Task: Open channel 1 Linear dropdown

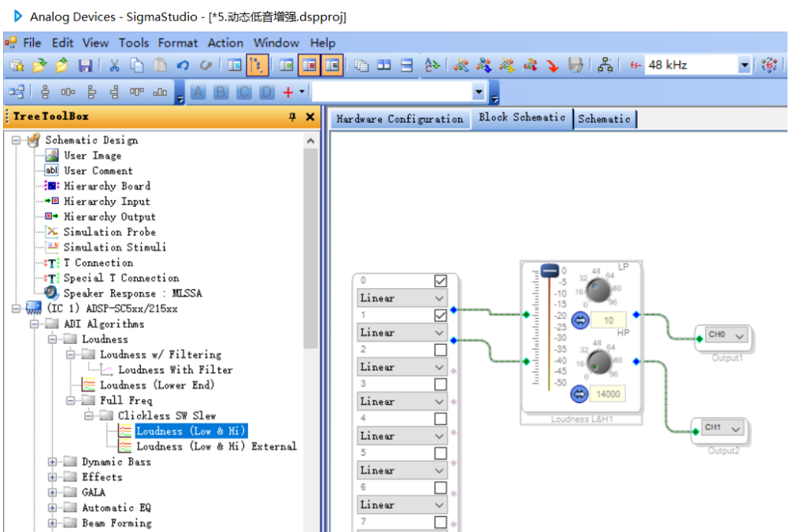Action: coord(402,332)
